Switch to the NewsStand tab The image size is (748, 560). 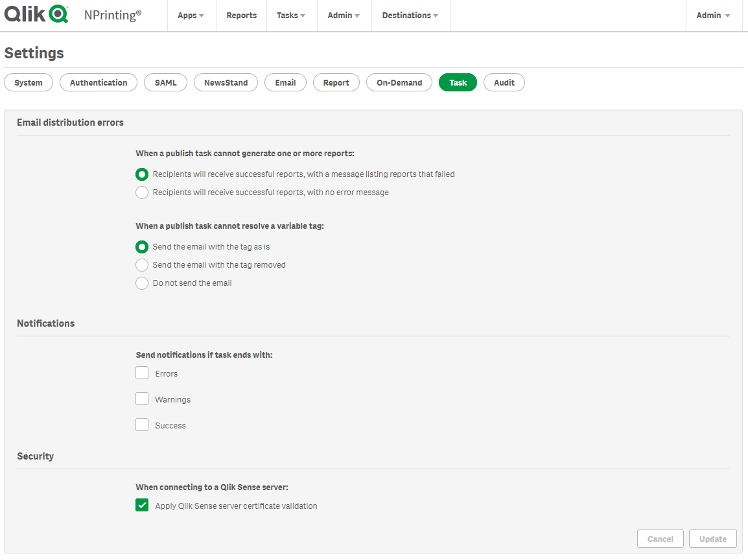point(226,82)
